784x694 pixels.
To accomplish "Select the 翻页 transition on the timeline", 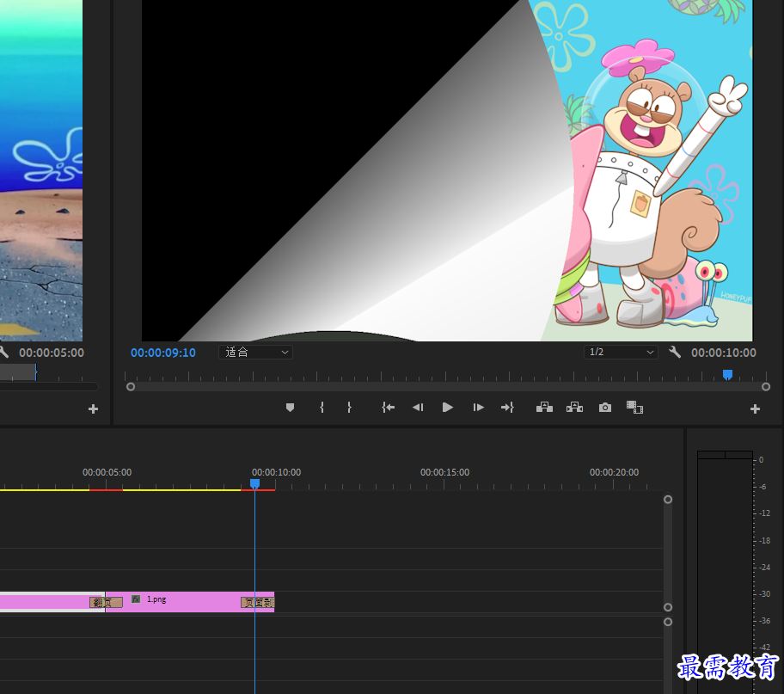I will (x=106, y=603).
